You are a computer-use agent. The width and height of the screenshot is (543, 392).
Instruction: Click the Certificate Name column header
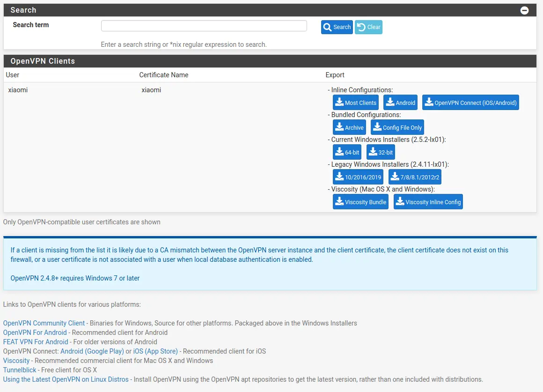point(164,75)
